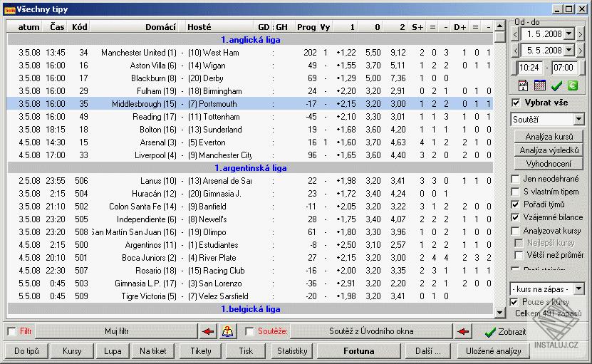Open the 1.5.2008 date dropdown
Screen dimensions: 592x364
(569, 34)
